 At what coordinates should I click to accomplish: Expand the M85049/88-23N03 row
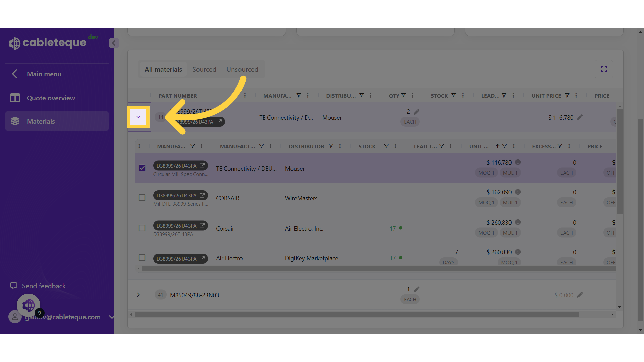click(138, 295)
